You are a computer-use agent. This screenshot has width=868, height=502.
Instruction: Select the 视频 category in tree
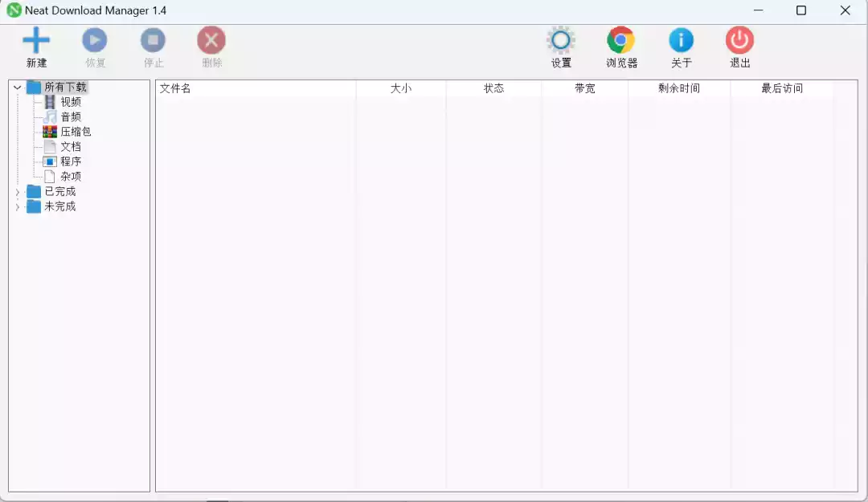pyautogui.click(x=71, y=102)
